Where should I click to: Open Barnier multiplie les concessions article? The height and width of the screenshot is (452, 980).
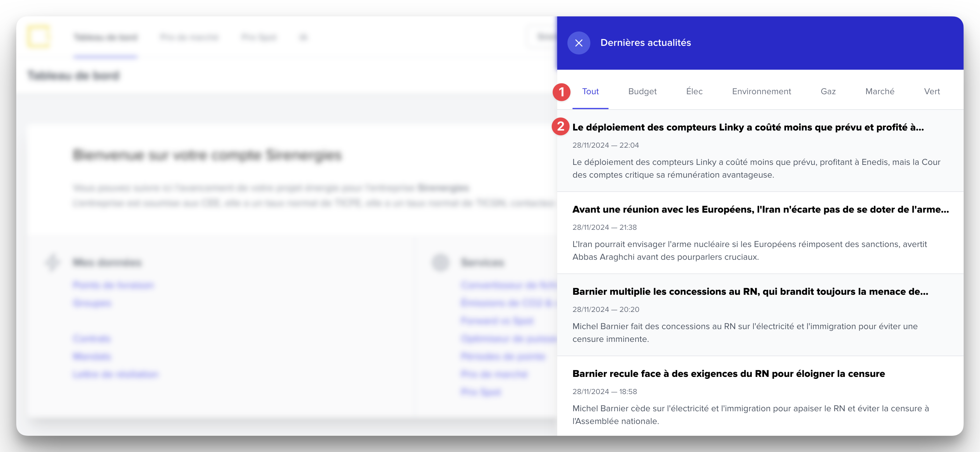pos(750,292)
